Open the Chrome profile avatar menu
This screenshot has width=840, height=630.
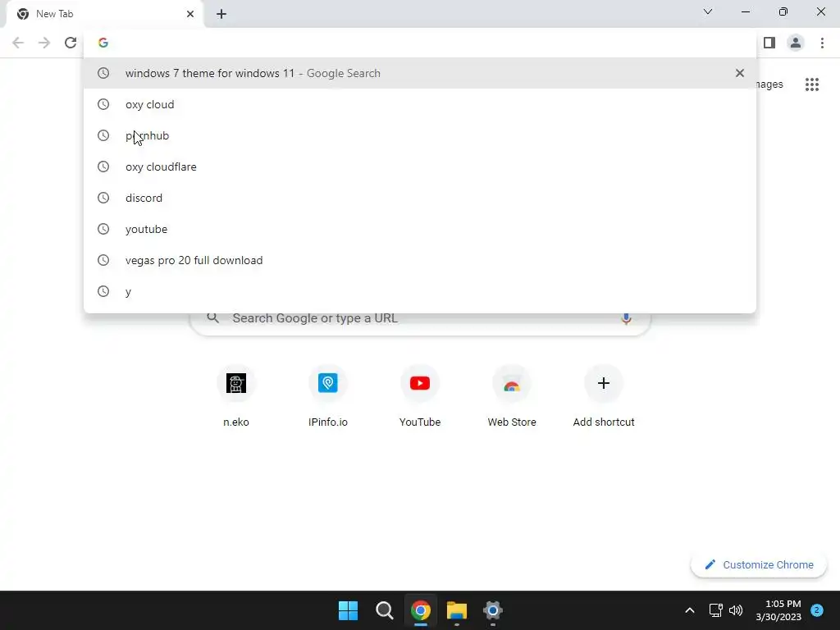[x=796, y=43]
